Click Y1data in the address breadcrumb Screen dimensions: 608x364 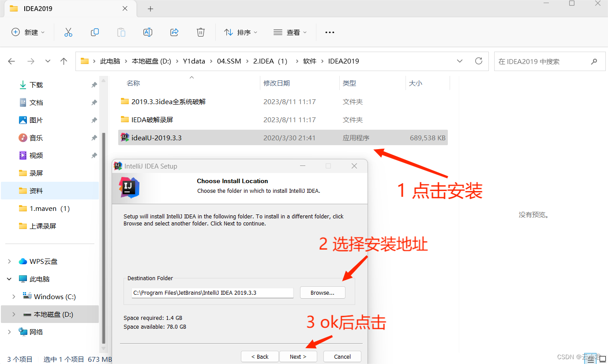[194, 61]
